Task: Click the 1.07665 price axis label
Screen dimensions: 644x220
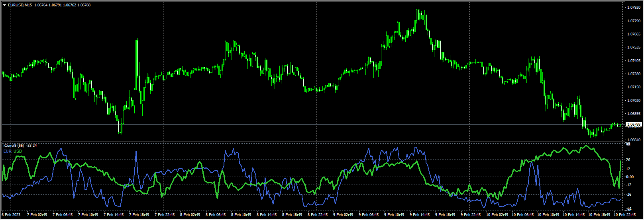Action: point(633,34)
